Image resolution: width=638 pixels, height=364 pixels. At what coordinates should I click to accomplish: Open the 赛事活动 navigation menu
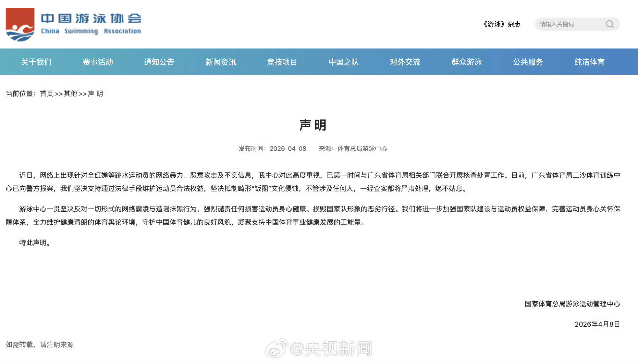98,62
